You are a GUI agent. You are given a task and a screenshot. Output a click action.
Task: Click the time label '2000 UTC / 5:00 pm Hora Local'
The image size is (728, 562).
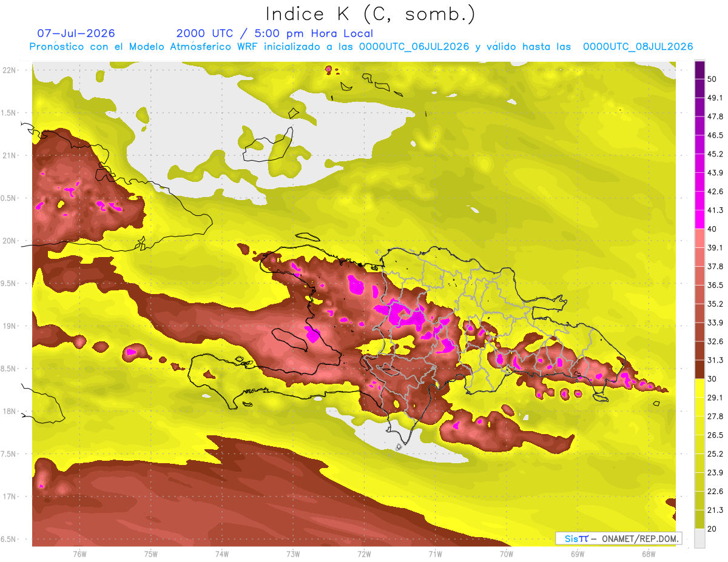pos(274,33)
